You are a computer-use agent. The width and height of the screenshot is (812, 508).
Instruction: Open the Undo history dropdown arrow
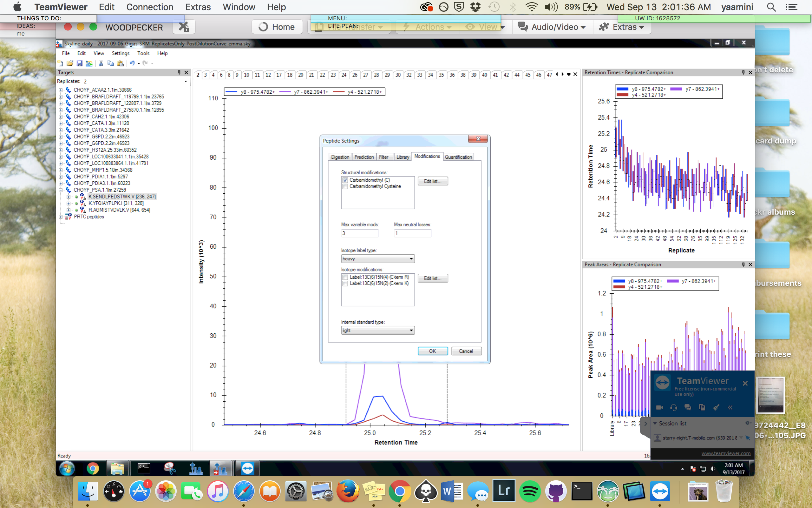click(139, 63)
